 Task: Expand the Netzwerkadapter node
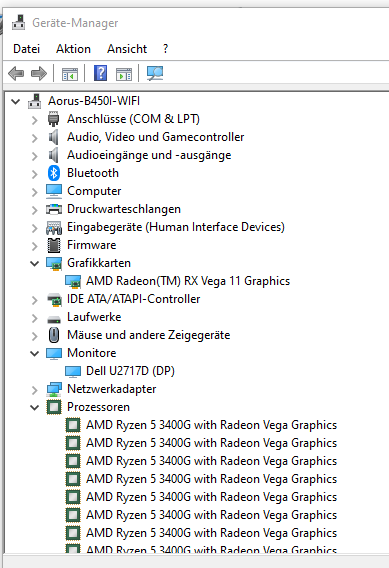[34, 389]
